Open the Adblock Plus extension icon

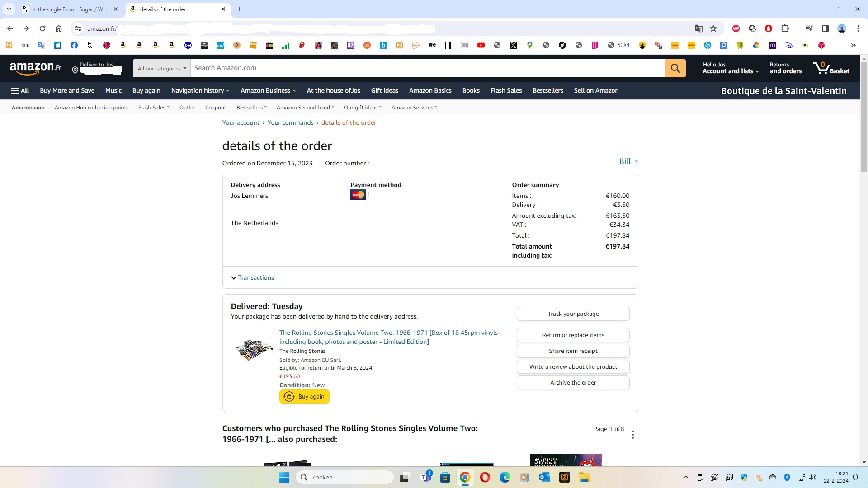click(x=736, y=28)
